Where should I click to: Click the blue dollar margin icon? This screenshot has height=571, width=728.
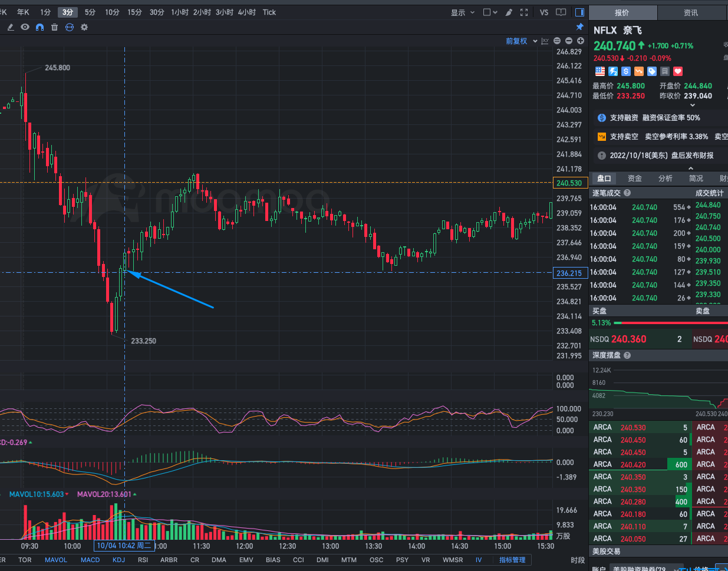[626, 71]
